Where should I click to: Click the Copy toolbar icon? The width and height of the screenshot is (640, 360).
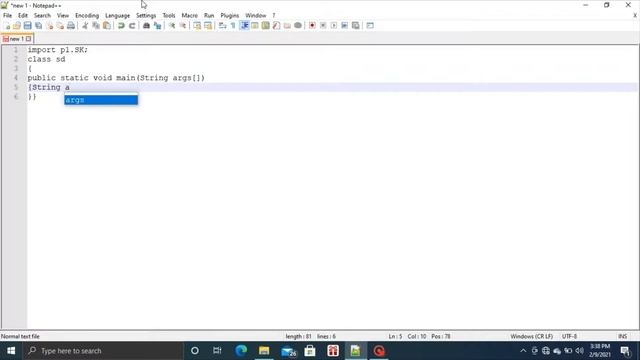pyautogui.click(x=96, y=26)
